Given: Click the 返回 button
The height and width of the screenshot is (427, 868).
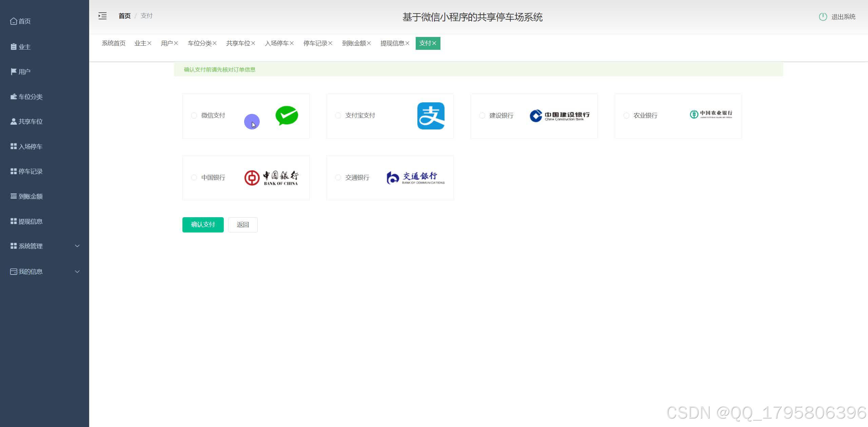Looking at the screenshot, I should (243, 225).
